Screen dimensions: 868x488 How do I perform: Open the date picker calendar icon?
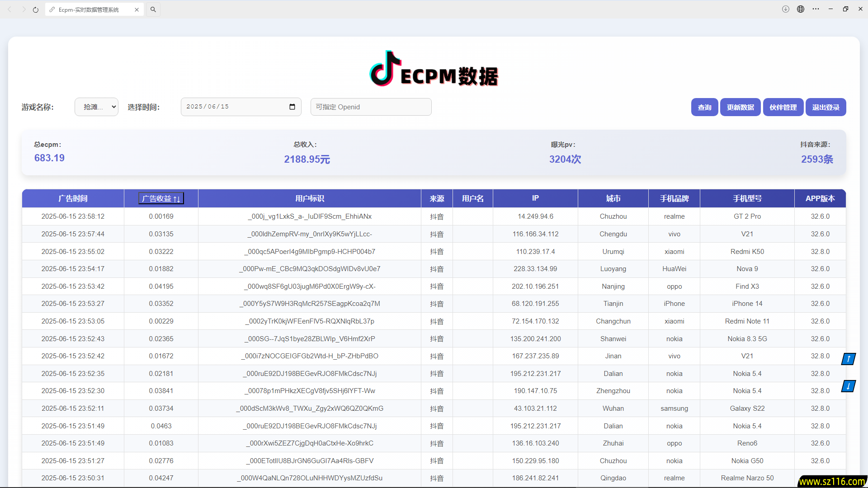point(292,107)
